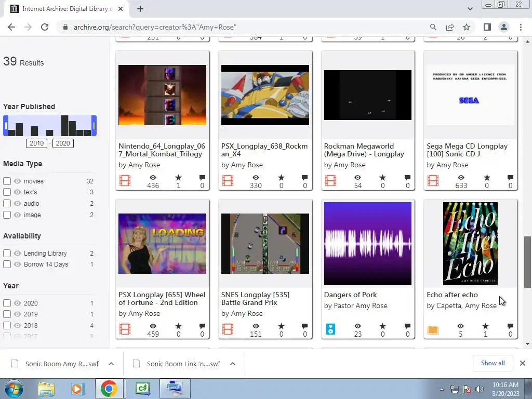Image resolution: width=532 pixels, height=399 pixels.
Task: Click the views eye on Sega Mega CD card
Action: [461, 178]
